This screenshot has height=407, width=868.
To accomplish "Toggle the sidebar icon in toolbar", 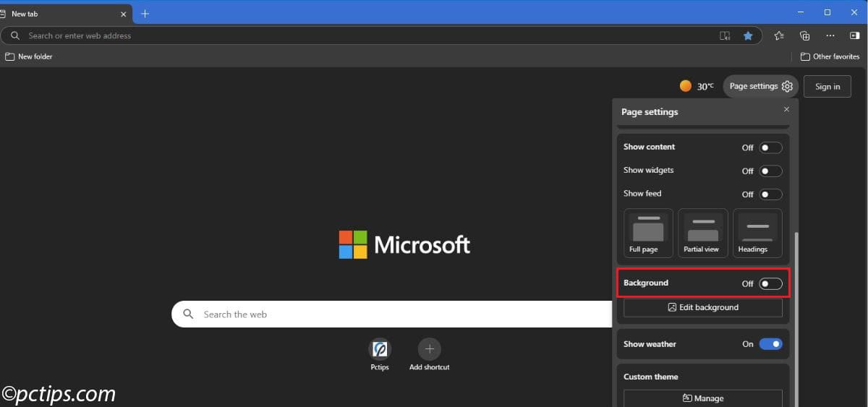I will point(855,35).
